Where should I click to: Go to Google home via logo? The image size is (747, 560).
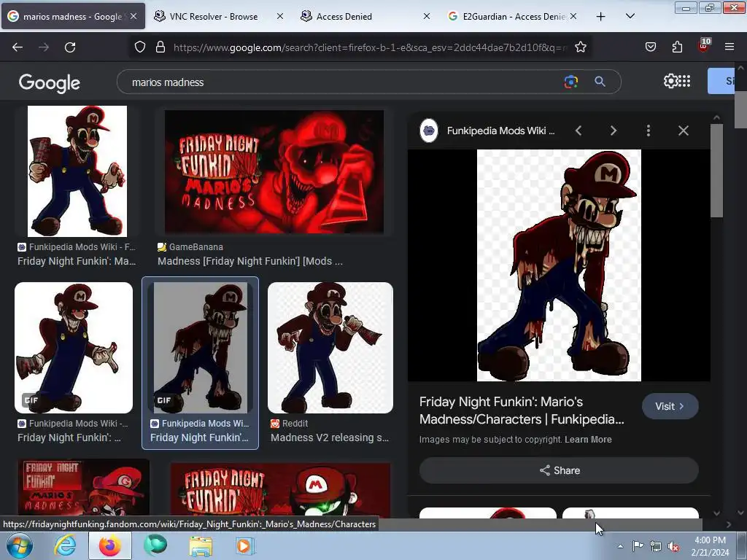coord(50,83)
